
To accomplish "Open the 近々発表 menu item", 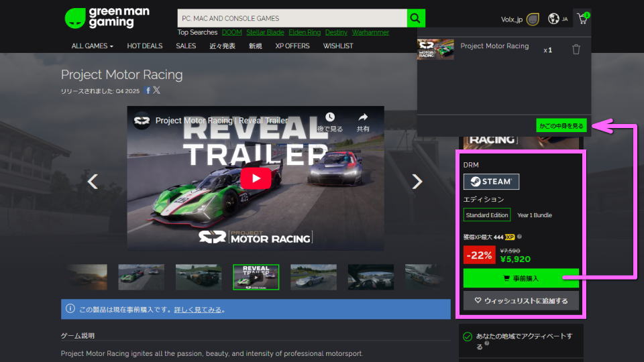I will (x=222, y=46).
